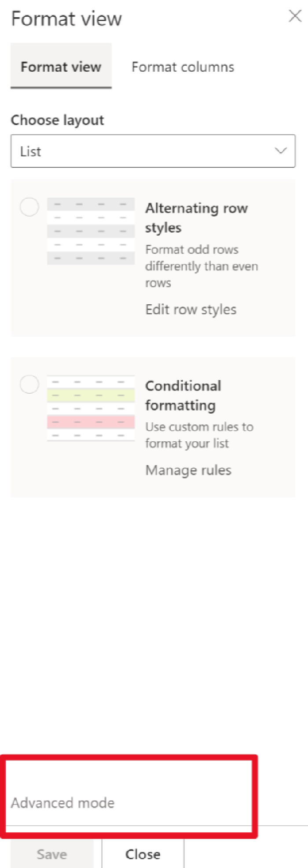Click the Save button

[52, 854]
